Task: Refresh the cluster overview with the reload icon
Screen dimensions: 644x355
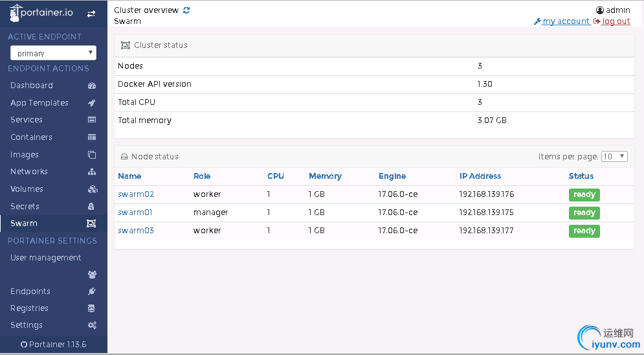Action: point(186,10)
